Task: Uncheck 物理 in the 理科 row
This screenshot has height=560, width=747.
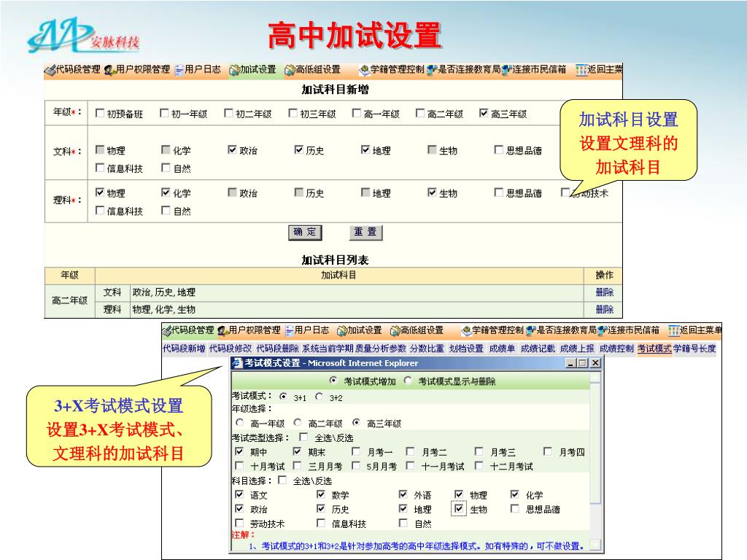Action: (99, 192)
